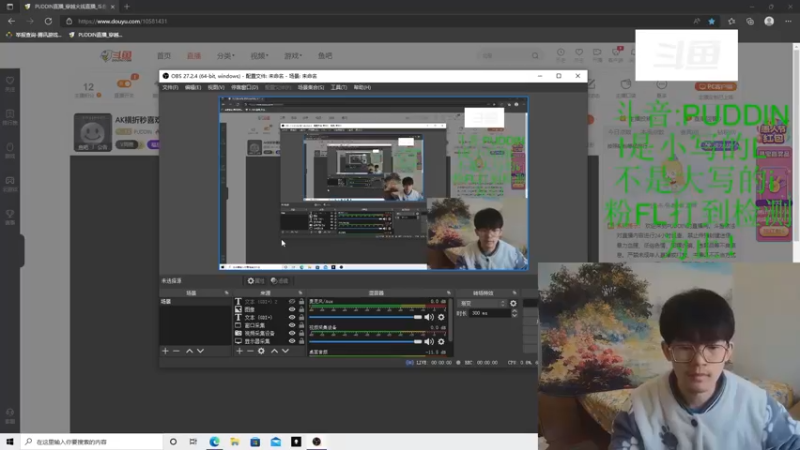Image resolution: width=800 pixels, height=450 pixels.
Task: Move scene down in Scenes list
Action: (201, 351)
